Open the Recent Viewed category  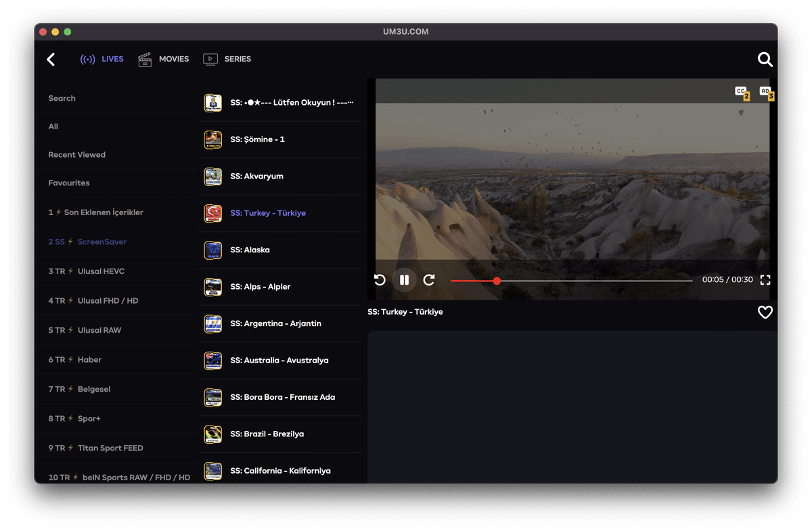tap(77, 155)
